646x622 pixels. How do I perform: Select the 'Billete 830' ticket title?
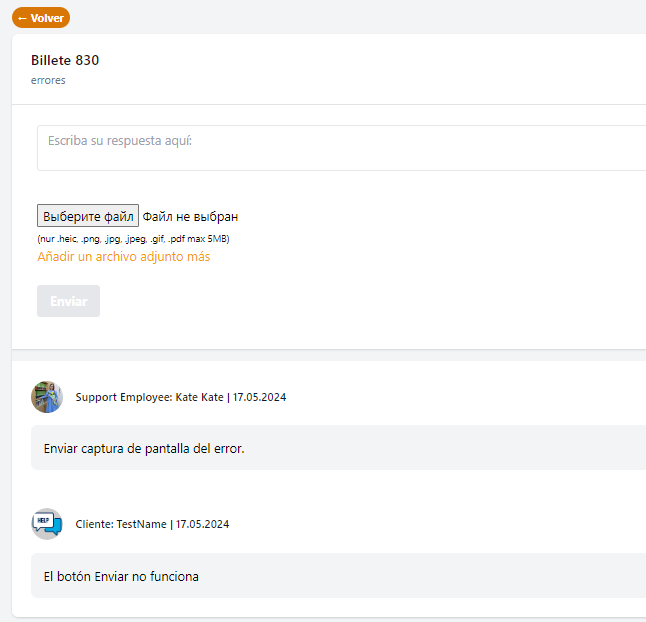pyautogui.click(x=65, y=60)
